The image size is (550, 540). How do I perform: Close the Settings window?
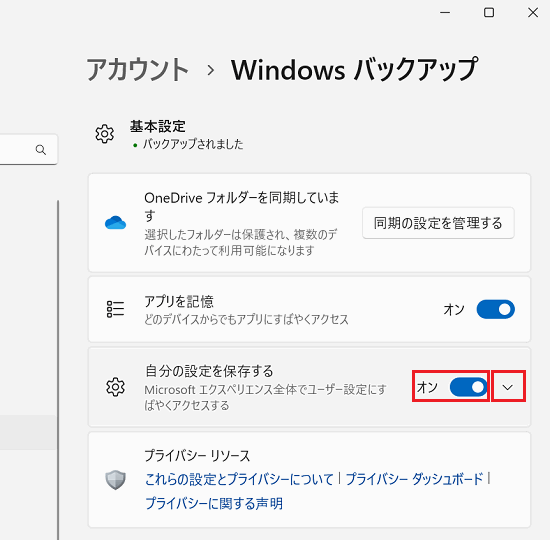coord(533,13)
